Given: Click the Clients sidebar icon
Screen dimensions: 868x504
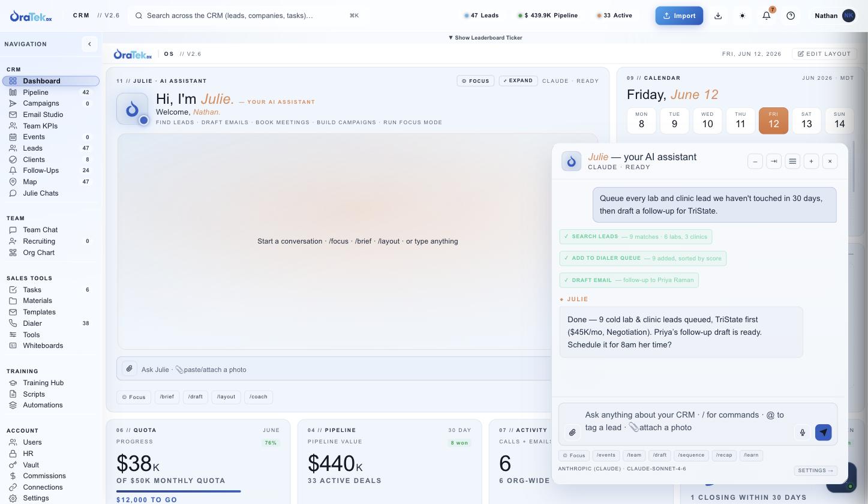Looking at the screenshot, I should 13,160.
